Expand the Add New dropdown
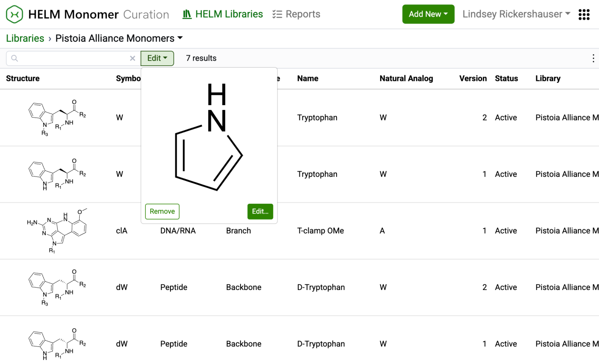Screen dimensions: 599x364 [x=428, y=14]
